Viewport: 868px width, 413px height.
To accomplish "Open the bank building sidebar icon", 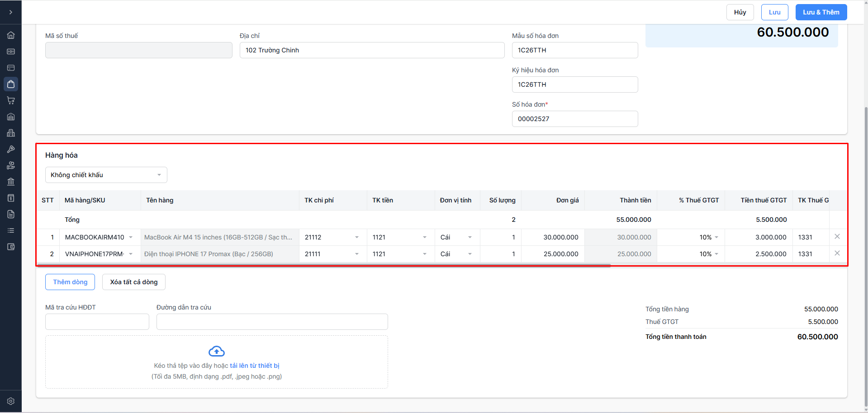I will pos(11,182).
